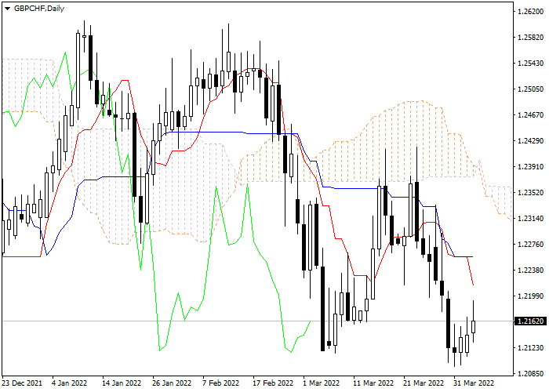Click the 1.24670 price axis label
The width and height of the screenshot is (549, 392).
point(530,114)
